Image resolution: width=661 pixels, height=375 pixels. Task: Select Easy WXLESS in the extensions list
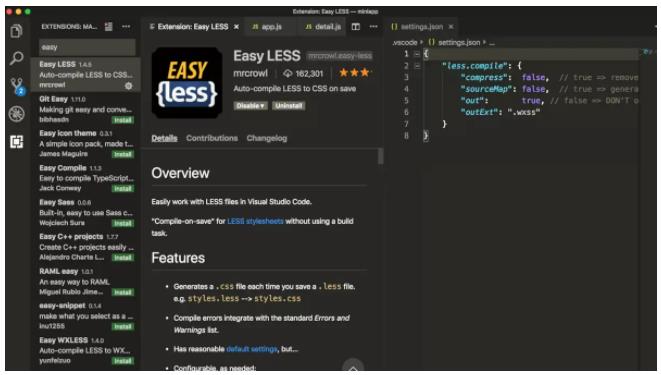coord(86,350)
